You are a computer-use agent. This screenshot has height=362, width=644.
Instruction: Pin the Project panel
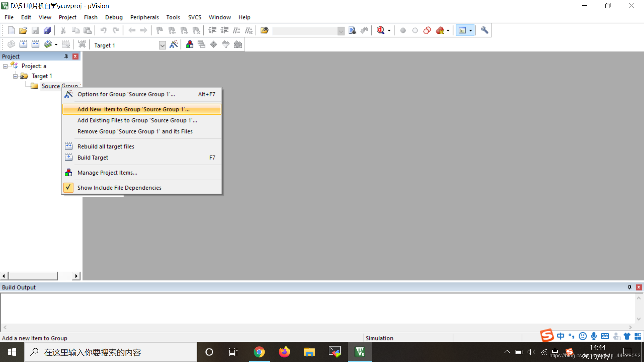pos(66,56)
